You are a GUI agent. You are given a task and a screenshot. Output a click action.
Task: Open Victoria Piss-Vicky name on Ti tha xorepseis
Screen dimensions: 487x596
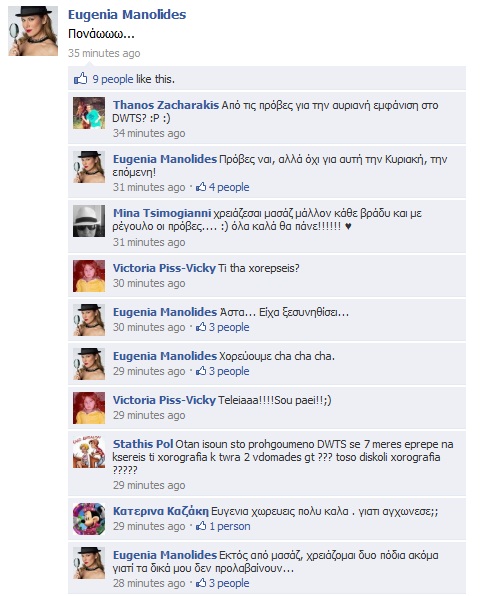tap(164, 268)
